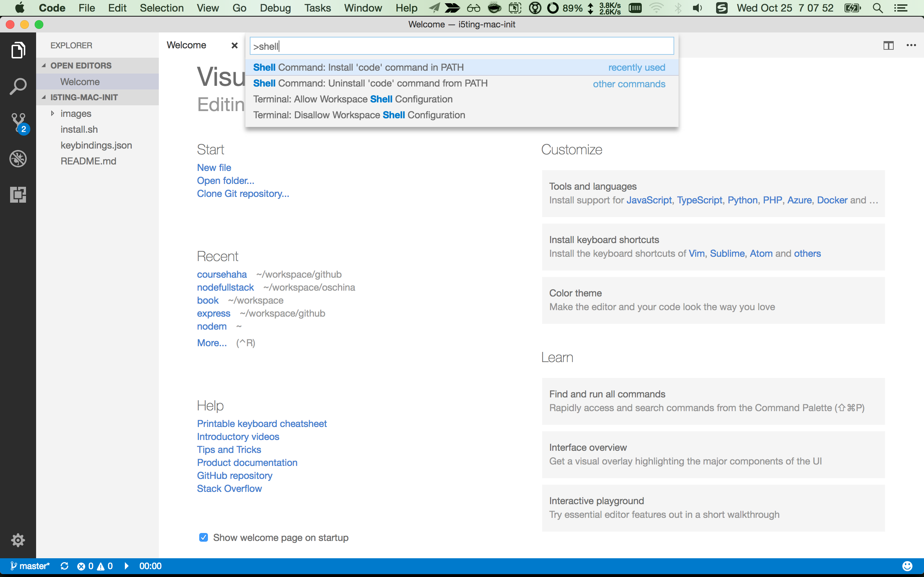Click the feedback smiley icon

[x=907, y=566]
